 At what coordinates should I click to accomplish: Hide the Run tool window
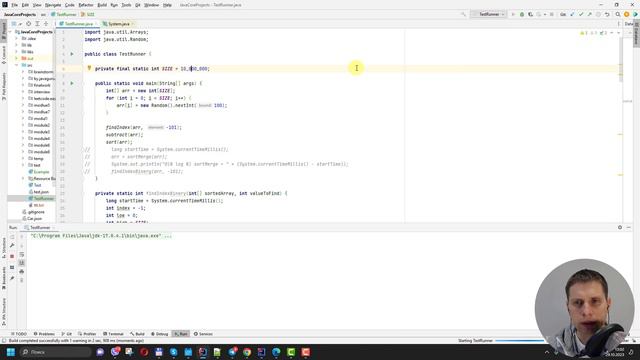629,227
